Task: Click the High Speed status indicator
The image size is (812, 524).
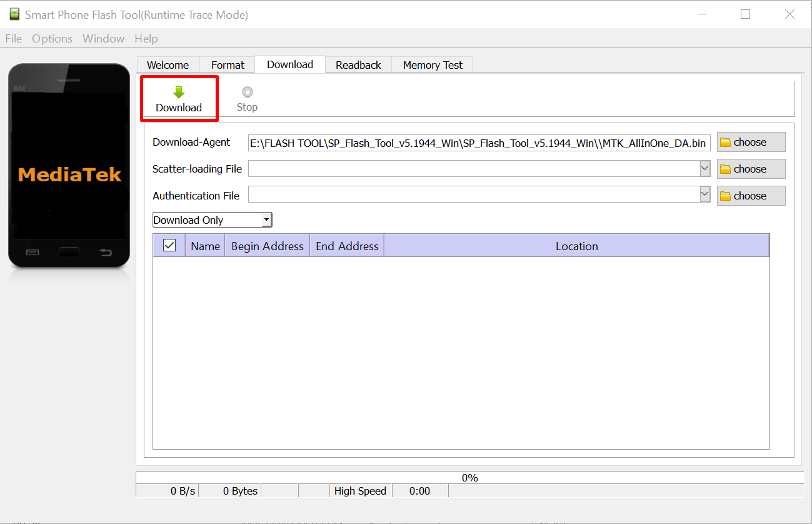Action: pos(360,491)
